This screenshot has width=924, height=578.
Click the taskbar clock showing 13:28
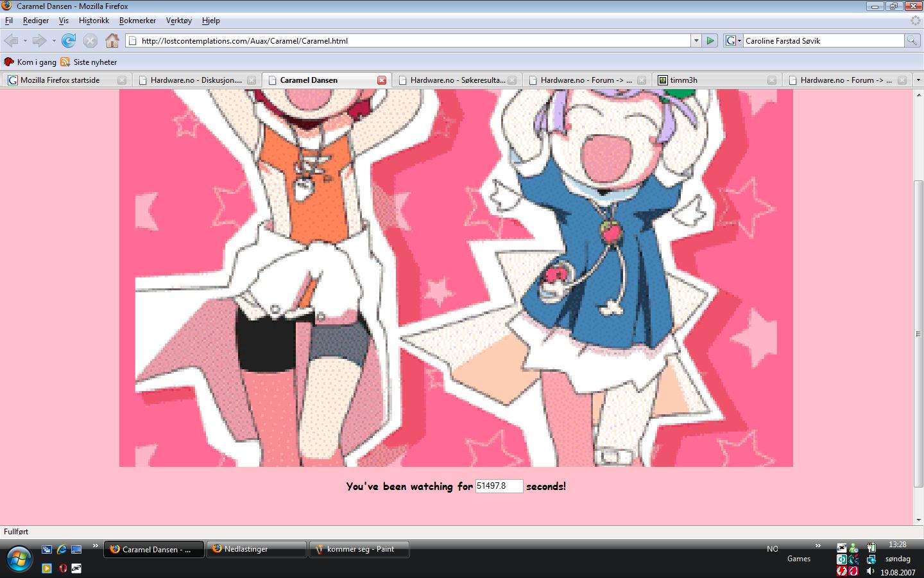[897, 545]
